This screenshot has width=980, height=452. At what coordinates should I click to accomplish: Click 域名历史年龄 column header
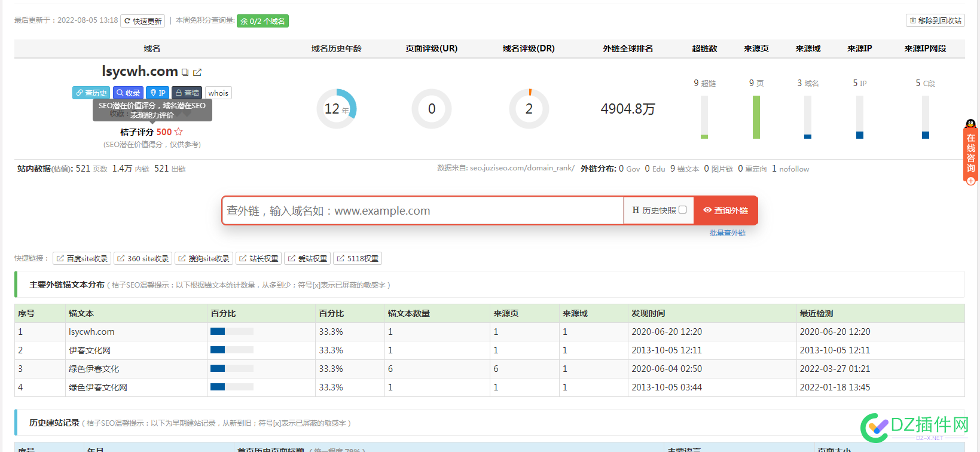(337, 48)
